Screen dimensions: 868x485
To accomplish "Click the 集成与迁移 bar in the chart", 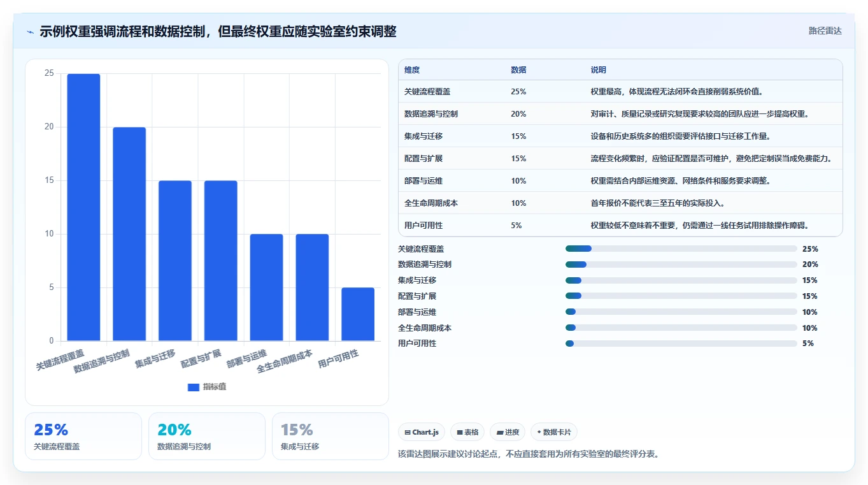I will pos(175,261).
